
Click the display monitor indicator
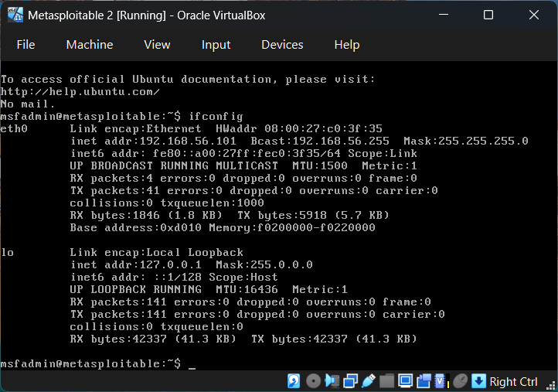(x=405, y=381)
